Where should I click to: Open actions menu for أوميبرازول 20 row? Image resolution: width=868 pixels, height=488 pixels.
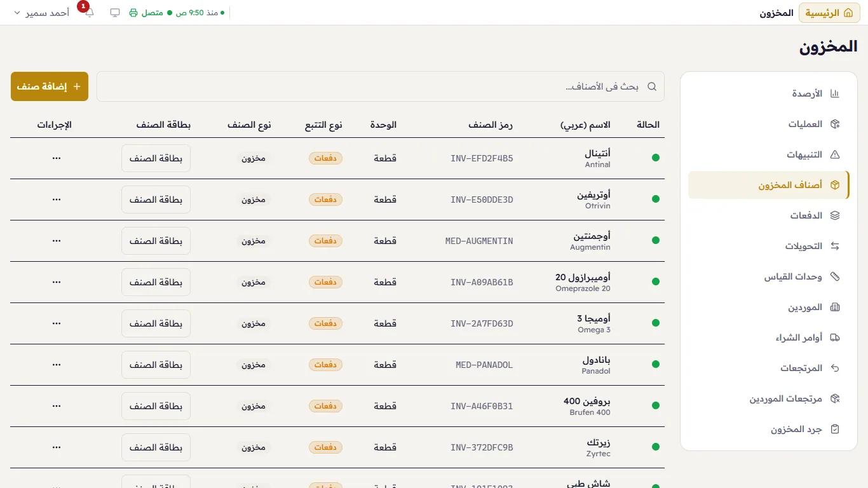coord(57,282)
